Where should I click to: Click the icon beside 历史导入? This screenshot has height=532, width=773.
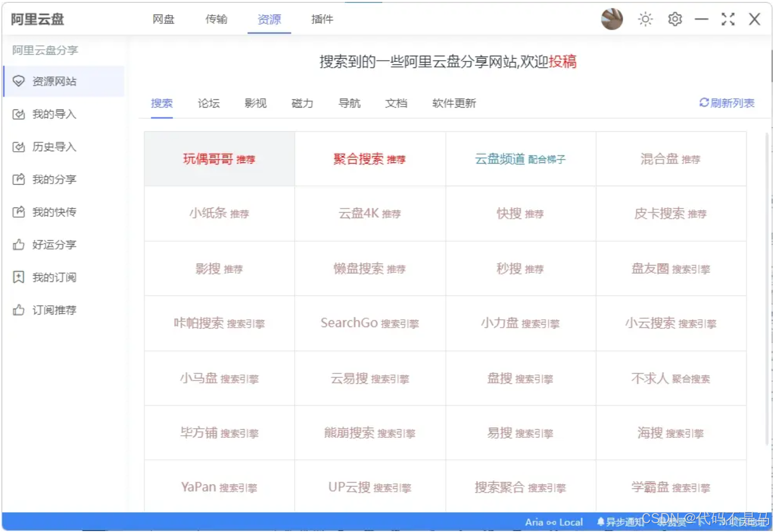click(18, 147)
